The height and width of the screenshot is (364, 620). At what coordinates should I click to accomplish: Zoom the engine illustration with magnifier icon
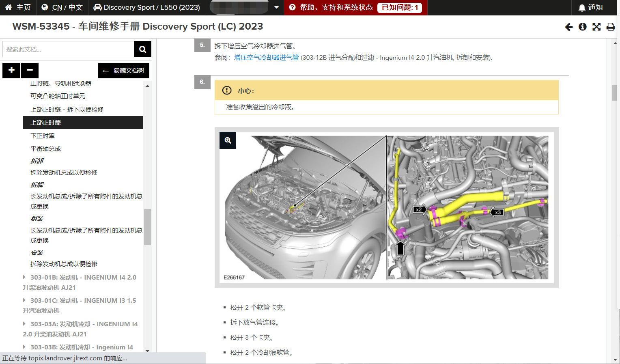[x=228, y=140]
